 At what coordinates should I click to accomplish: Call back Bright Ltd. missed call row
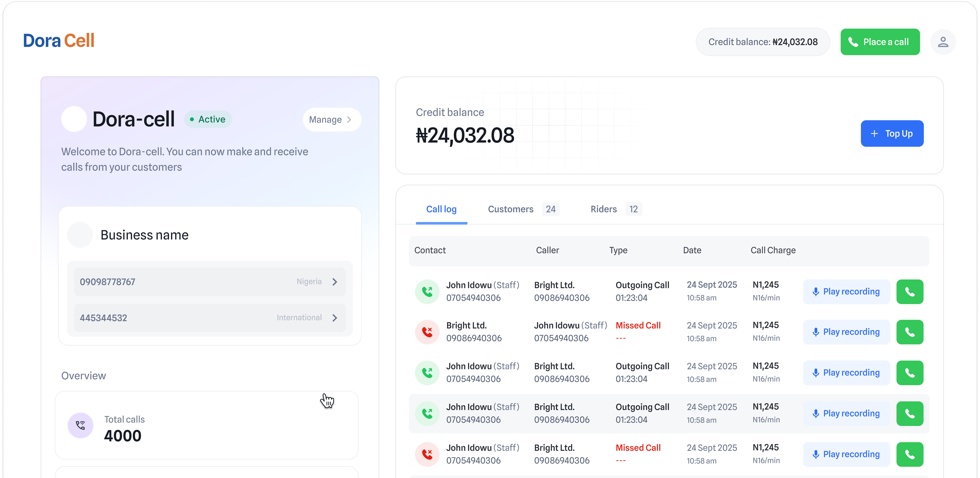910,332
